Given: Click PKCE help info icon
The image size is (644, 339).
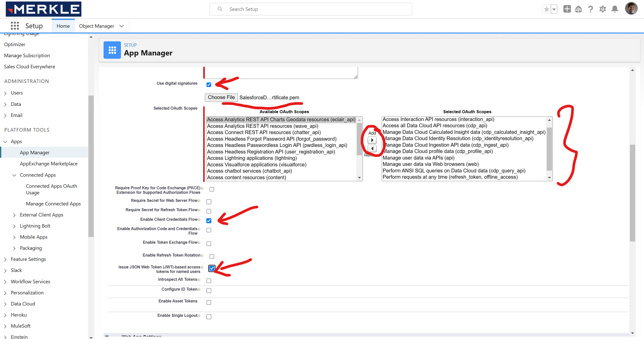Looking at the screenshot, I should 202,188.
